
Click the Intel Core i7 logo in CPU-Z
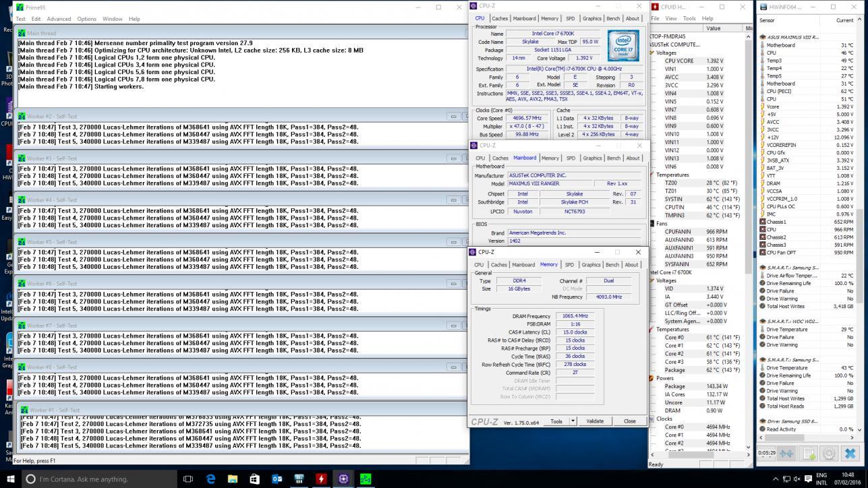(623, 44)
